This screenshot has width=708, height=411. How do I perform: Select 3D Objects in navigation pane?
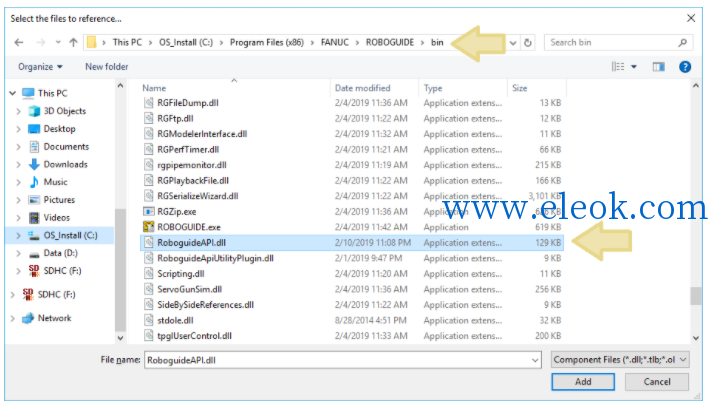[65, 111]
